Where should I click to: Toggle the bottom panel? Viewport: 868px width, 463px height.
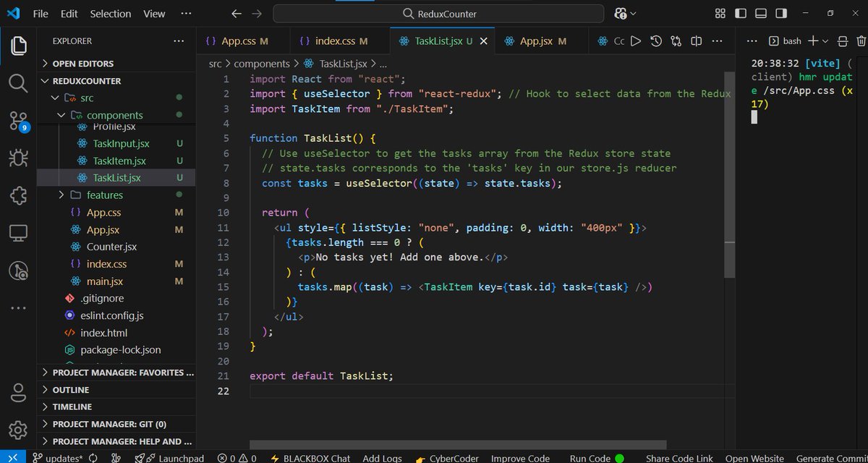point(761,14)
